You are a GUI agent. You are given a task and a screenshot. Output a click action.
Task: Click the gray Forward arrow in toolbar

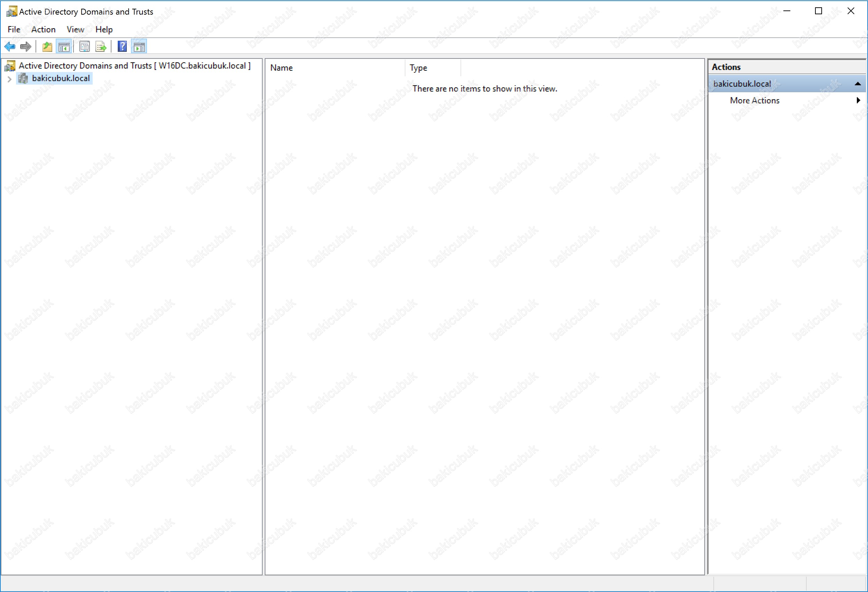(x=25, y=47)
